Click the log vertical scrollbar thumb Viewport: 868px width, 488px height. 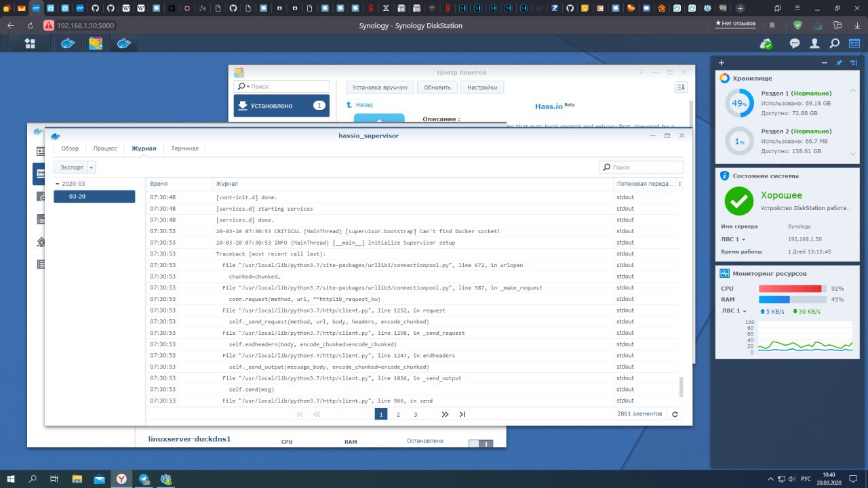(x=682, y=387)
